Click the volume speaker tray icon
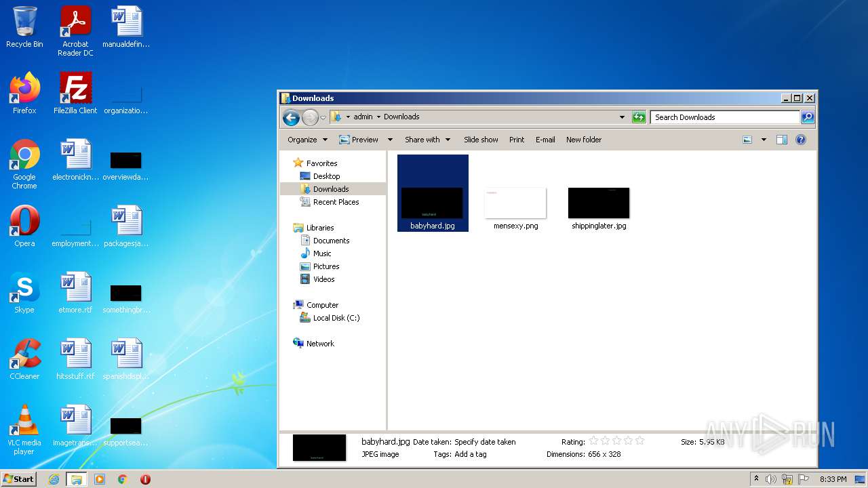The height and width of the screenshot is (488, 868). (x=771, y=479)
